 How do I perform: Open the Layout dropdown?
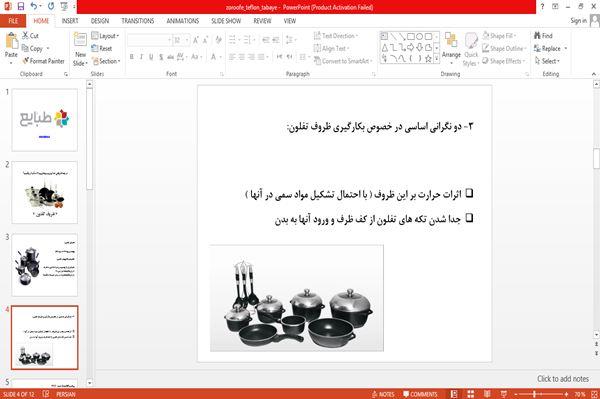106,36
